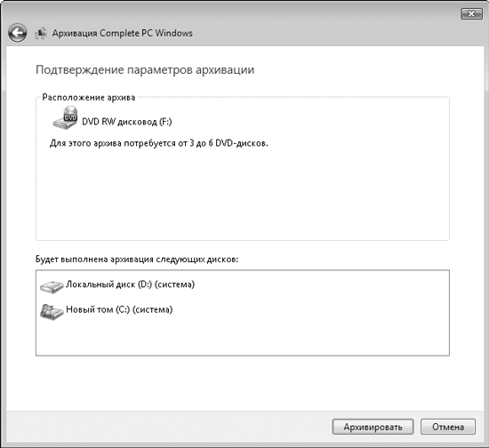Select the Локальный диск (D:) (система) entry
489x448 pixels.
click(117, 285)
